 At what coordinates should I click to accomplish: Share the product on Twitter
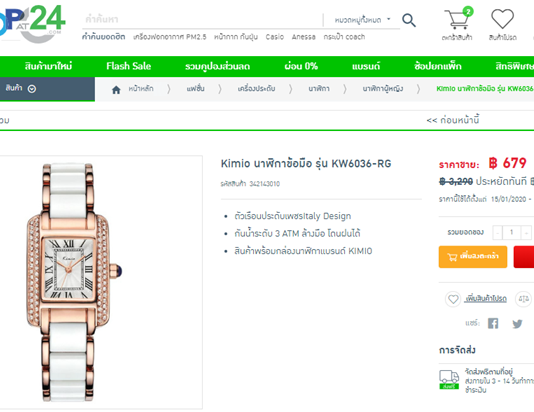tap(517, 323)
